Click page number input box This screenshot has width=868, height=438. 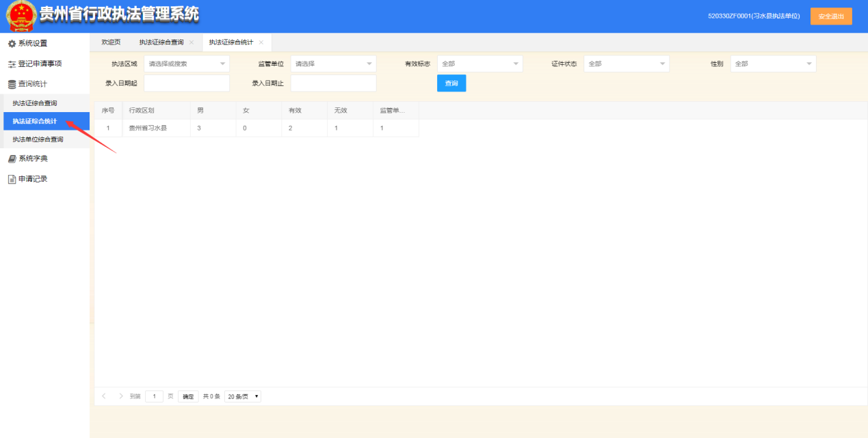(x=154, y=396)
